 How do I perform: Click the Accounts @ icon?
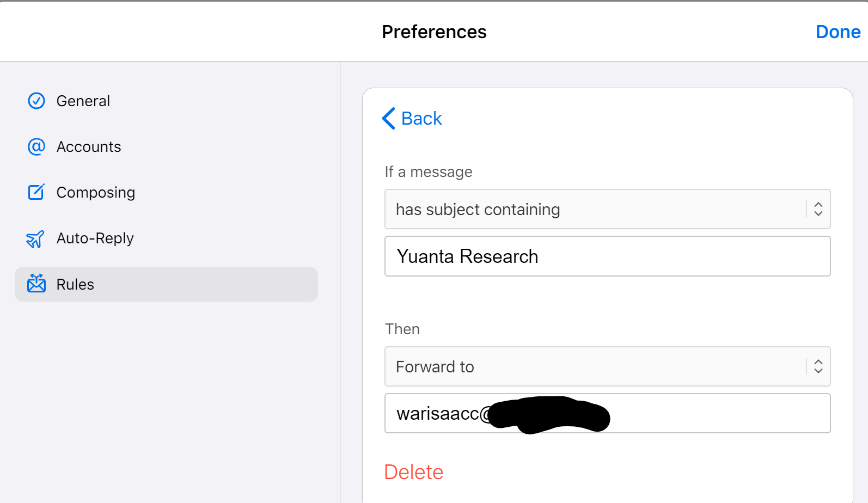pos(36,146)
